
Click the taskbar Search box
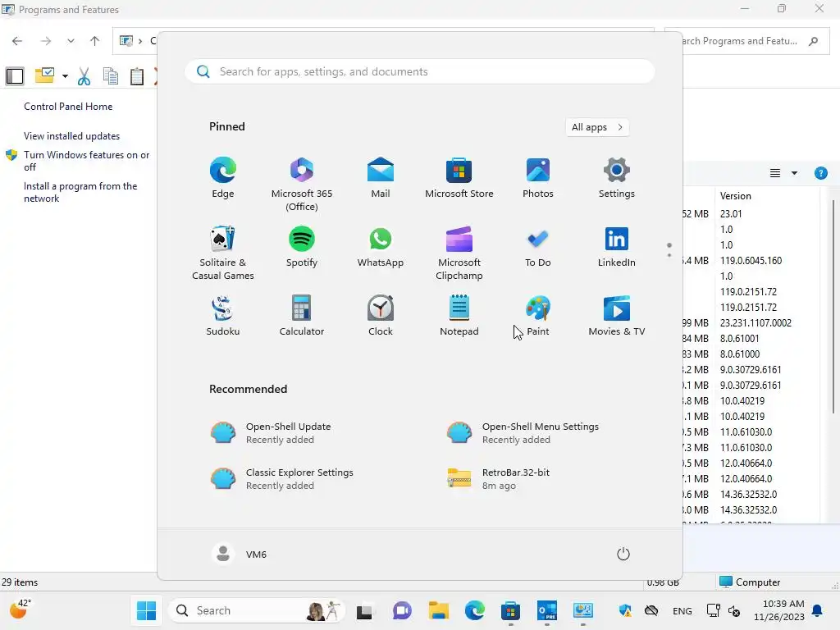click(x=257, y=610)
